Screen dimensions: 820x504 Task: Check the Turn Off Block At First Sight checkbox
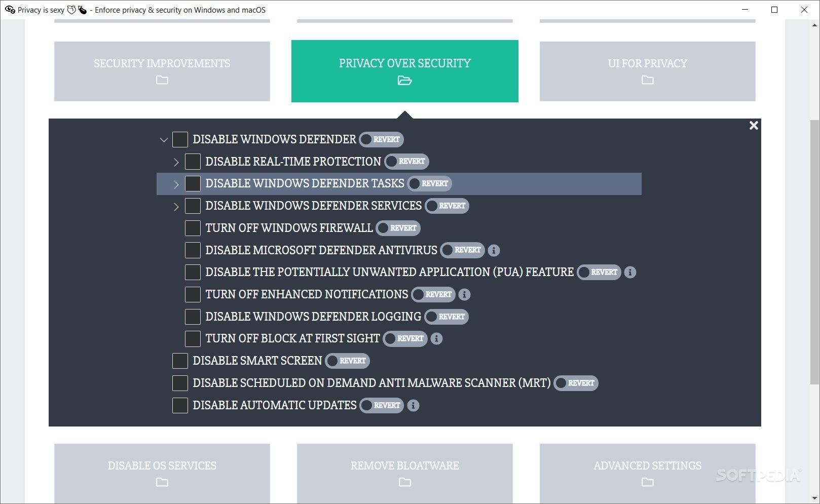(193, 338)
